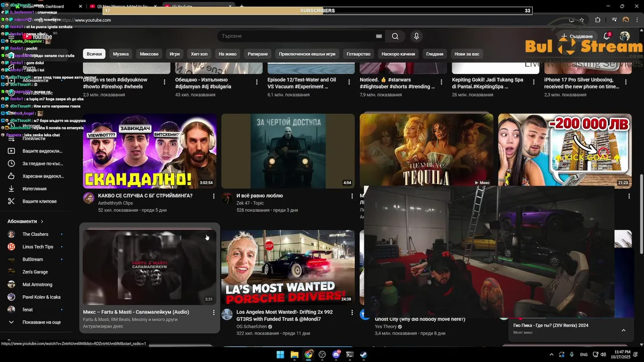
Task: Select the Музика filter chip
Action: (121, 54)
